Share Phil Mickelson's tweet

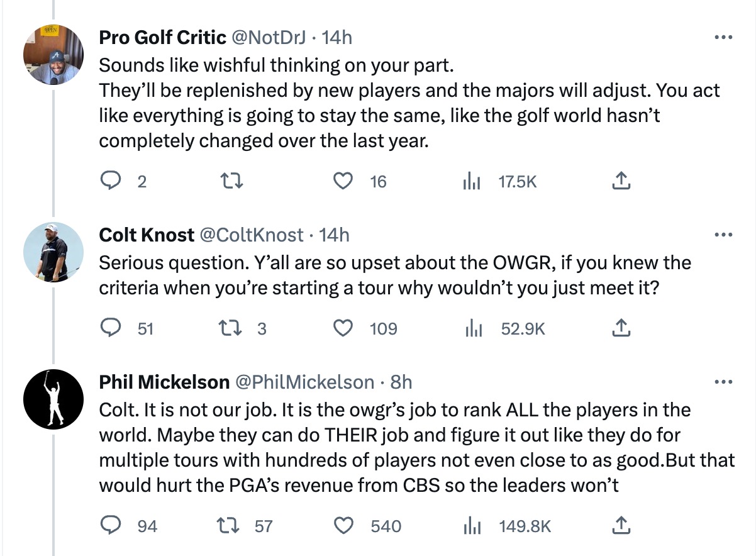620,526
